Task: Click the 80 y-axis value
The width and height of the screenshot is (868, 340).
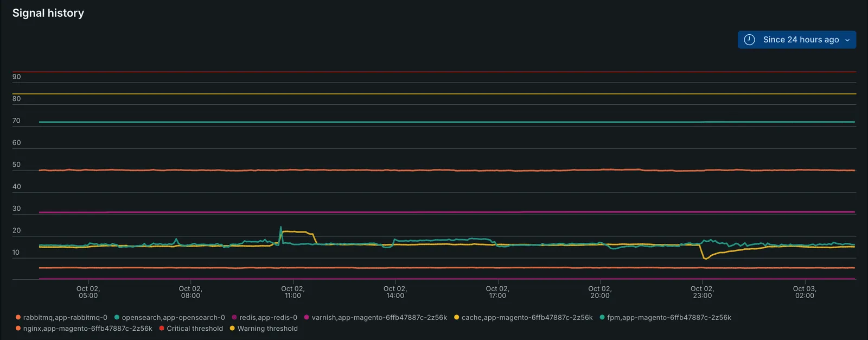Action: click(17, 99)
